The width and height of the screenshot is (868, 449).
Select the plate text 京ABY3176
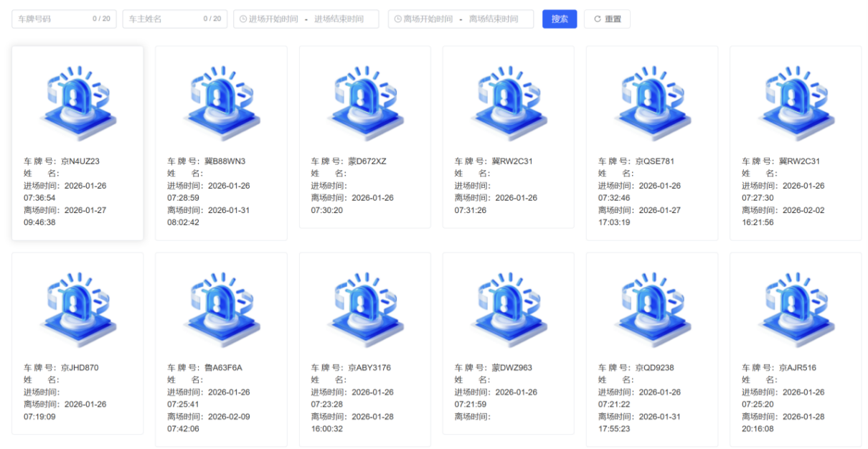(369, 368)
